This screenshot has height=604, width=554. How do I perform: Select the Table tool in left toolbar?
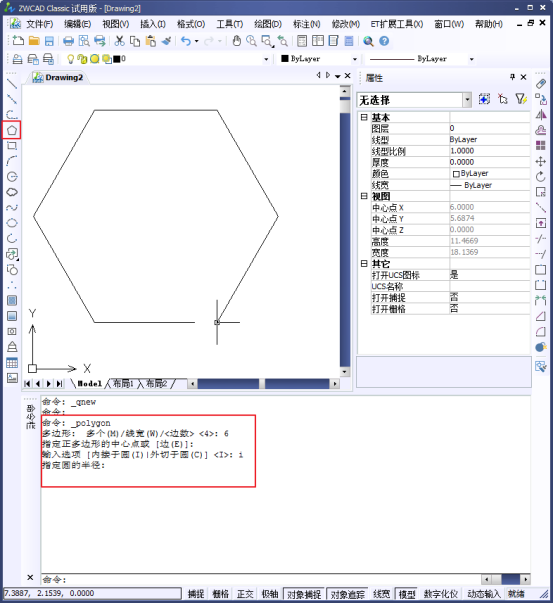pos(12,362)
